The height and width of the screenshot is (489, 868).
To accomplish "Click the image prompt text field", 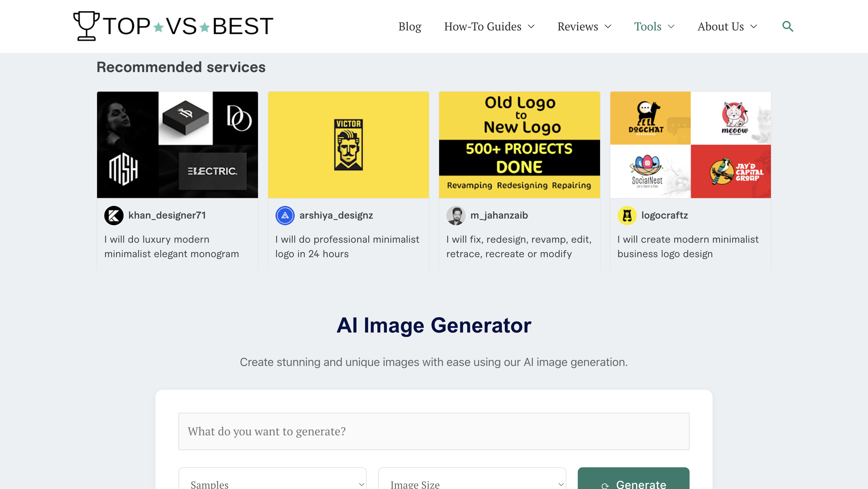I will (x=434, y=431).
